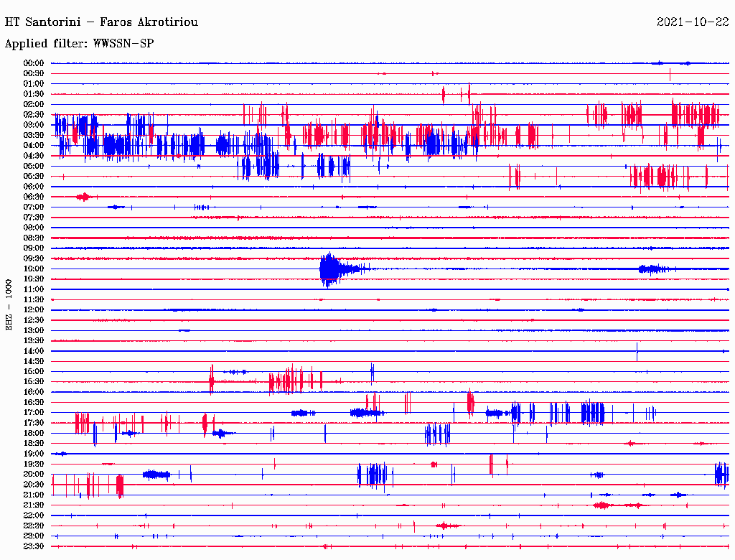Click the 10:00 time label

tap(34, 269)
